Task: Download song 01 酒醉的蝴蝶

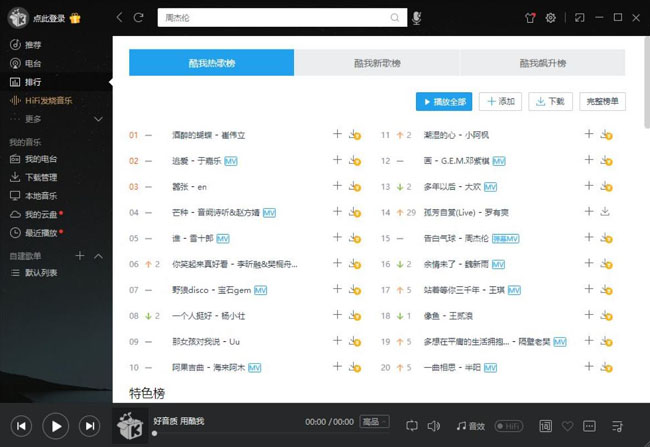Action: 355,135
